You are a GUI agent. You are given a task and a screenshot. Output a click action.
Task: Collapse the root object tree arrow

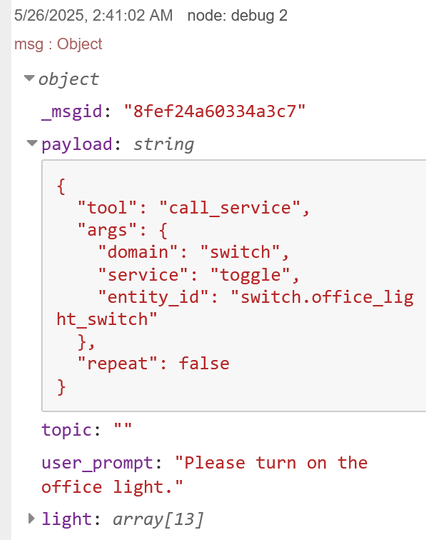[29, 79]
